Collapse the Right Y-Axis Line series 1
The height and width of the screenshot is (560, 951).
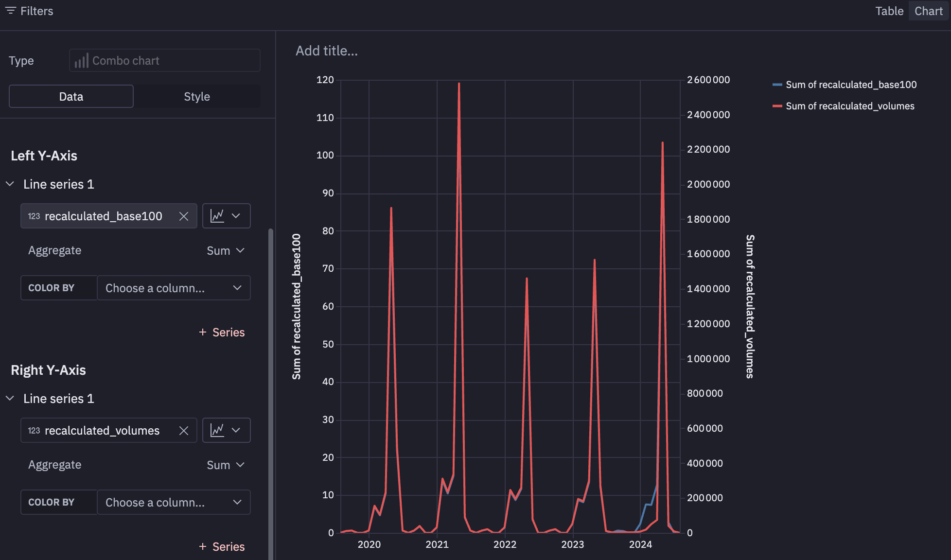(10, 398)
